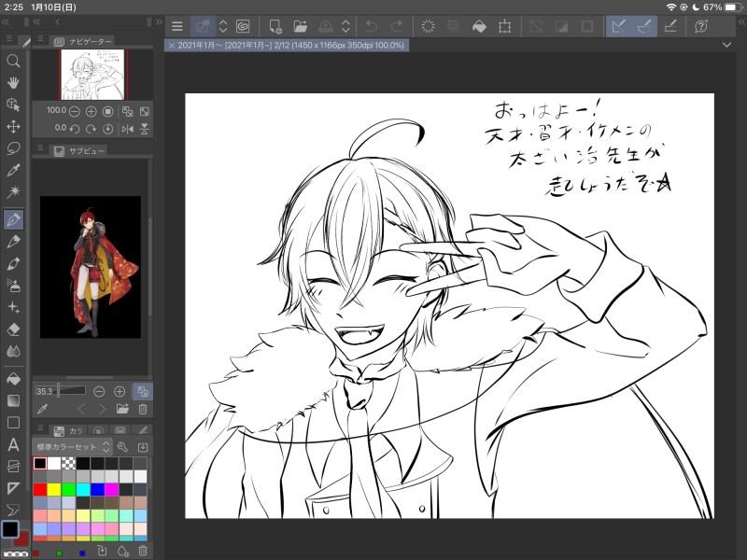The image size is (747, 560).
Task: Toggle snap to ruler
Action: click(x=619, y=26)
